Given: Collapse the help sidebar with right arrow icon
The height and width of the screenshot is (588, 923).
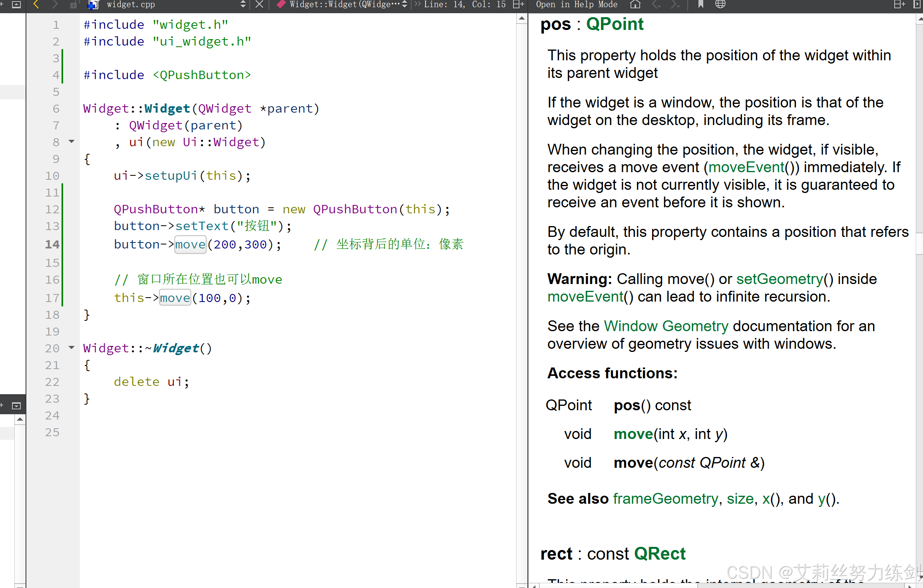Looking at the screenshot, I should click(x=917, y=4).
